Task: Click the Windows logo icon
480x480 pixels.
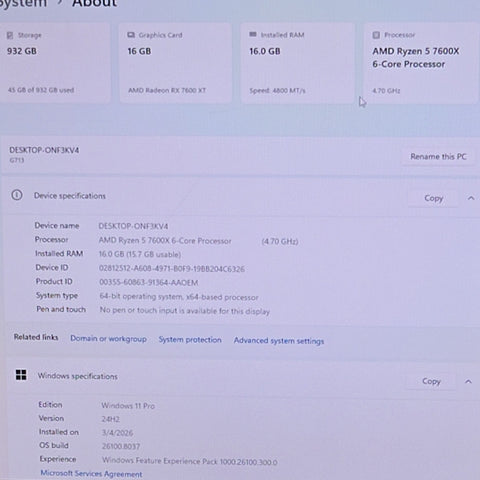Action: pyautogui.click(x=21, y=375)
